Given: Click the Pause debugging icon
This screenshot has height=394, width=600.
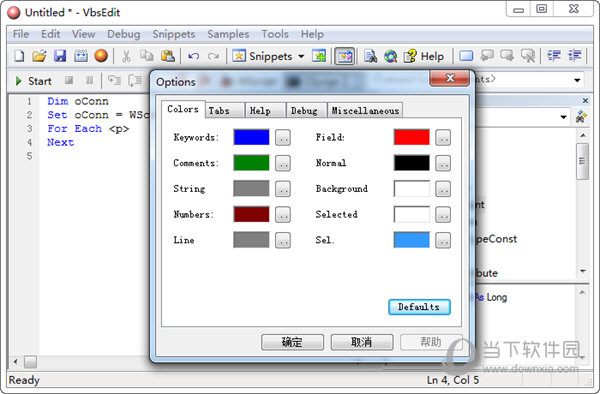Looking at the screenshot, I should (x=89, y=80).
